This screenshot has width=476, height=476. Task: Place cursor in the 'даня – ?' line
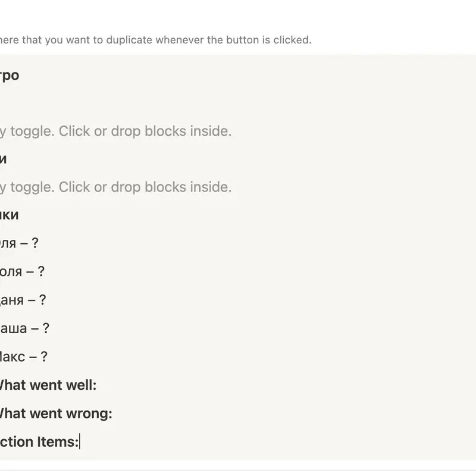pos(23,300)
